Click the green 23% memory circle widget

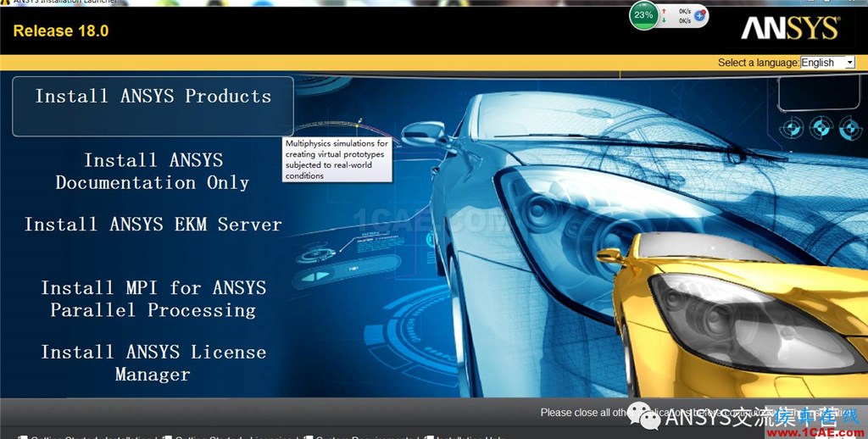tap(644, 15)
